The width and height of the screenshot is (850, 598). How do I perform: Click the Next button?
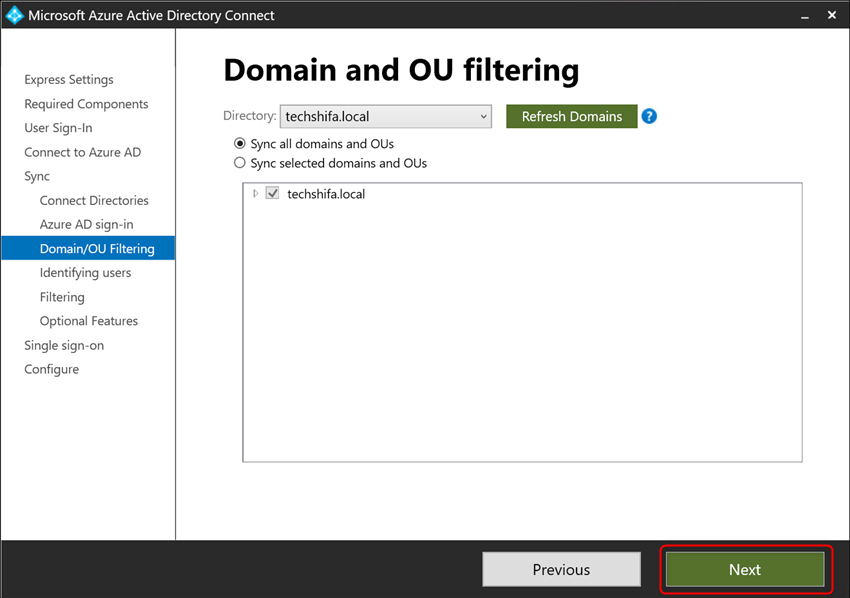tap(744, 569)
